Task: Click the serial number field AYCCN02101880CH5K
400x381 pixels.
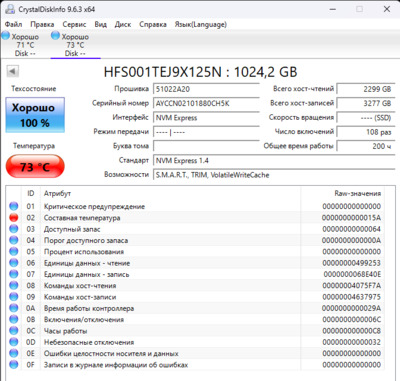Action: click(x=206, y=103)
